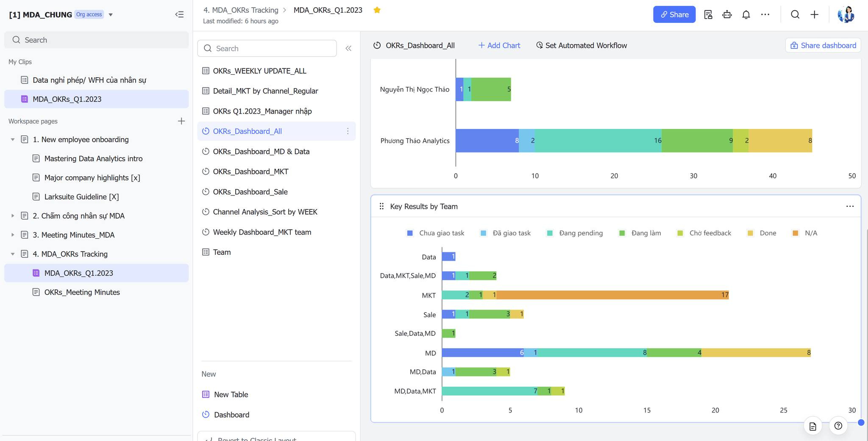Collapse the table list panel chevrons
The image size is (868, 441).
[x=348, y=48]
